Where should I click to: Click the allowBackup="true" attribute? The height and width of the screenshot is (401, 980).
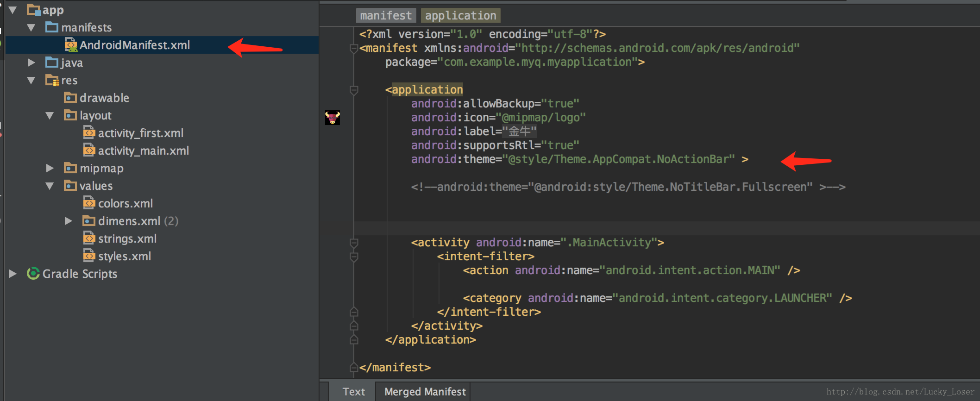tap(495, 104)
